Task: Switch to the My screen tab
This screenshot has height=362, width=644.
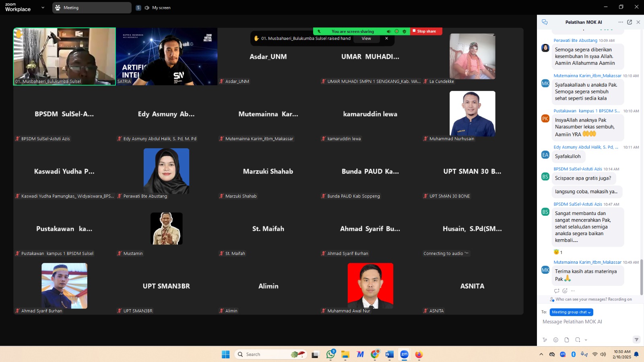Action: pyautogui.click(x=157, y=8)
